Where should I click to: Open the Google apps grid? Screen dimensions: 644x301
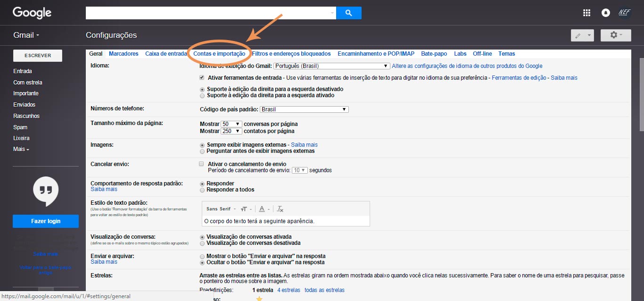click(587, 13)
